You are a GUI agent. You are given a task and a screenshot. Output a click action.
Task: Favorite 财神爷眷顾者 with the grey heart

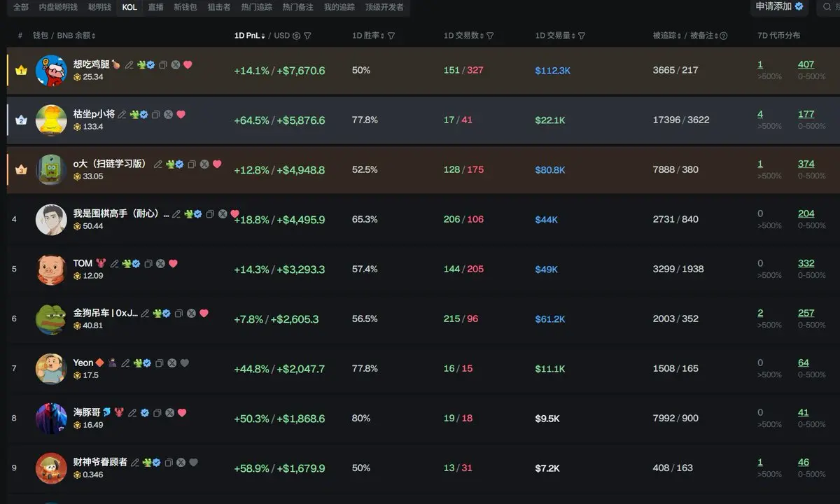tap(194, 463)
